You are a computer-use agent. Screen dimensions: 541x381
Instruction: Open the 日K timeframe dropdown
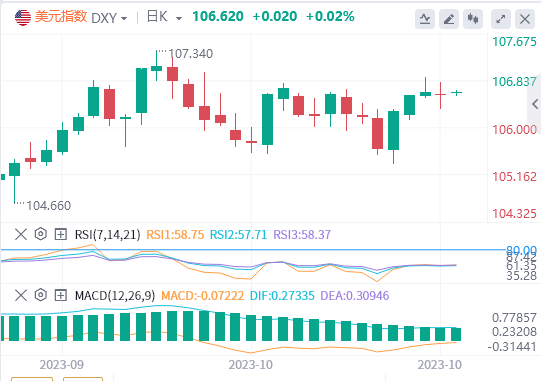click(x=164, y=17)
